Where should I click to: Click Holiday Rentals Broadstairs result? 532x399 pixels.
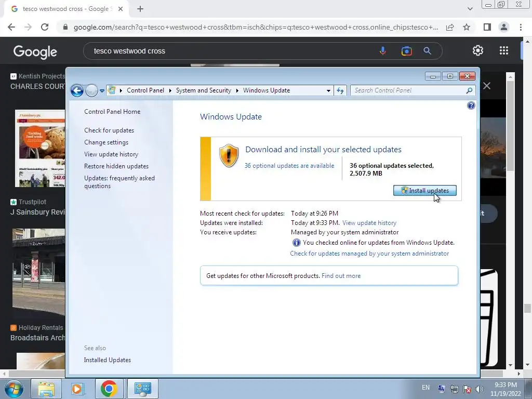coord(37,333)
